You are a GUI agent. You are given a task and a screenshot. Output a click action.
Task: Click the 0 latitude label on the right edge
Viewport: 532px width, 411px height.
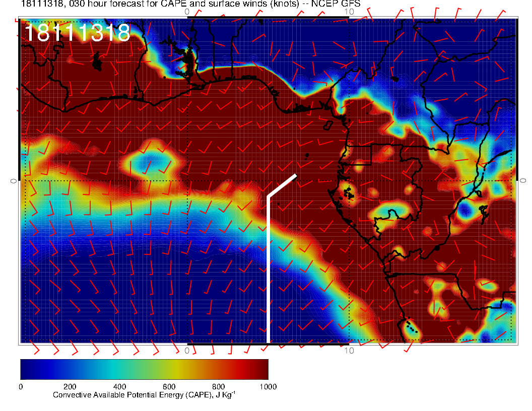coord(523,180)
